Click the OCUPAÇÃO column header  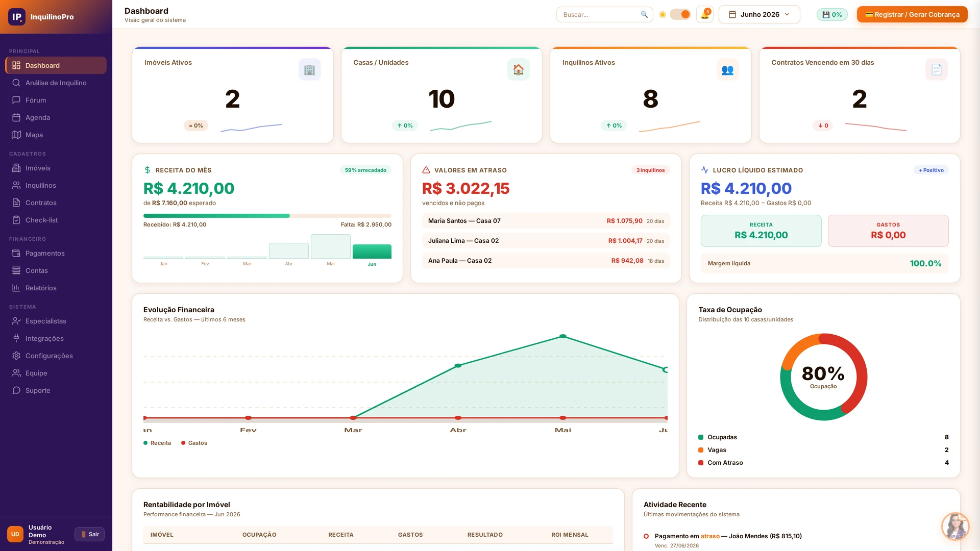tap(259, 535)
